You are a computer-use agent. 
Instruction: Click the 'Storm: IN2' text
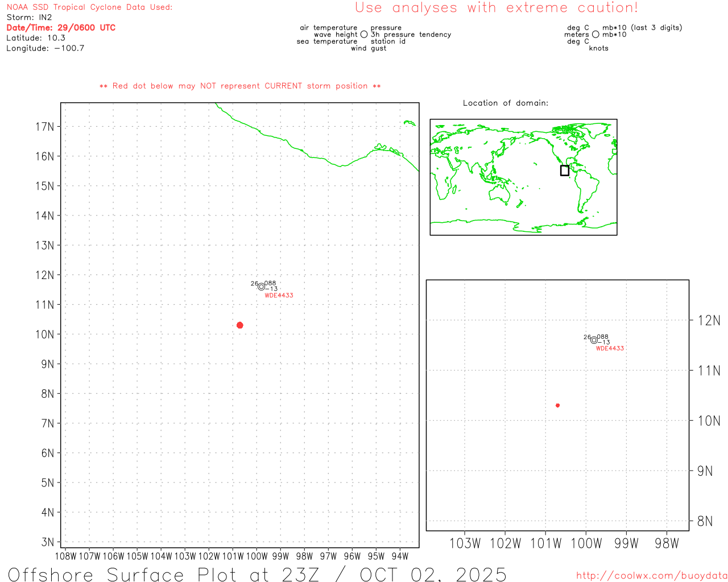tap(29, 18)
